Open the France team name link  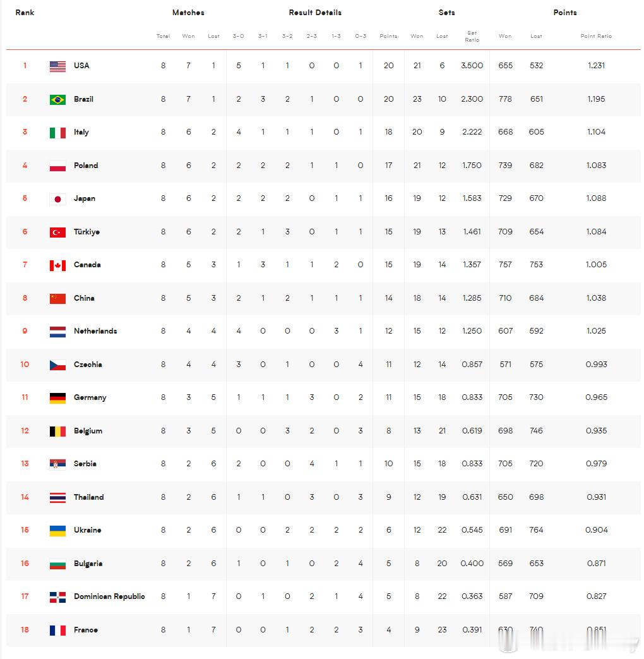(x=86, y=630)
